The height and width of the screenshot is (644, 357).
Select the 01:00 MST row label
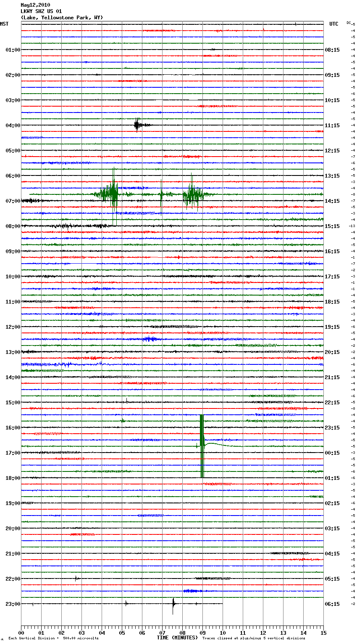(13, 50)
